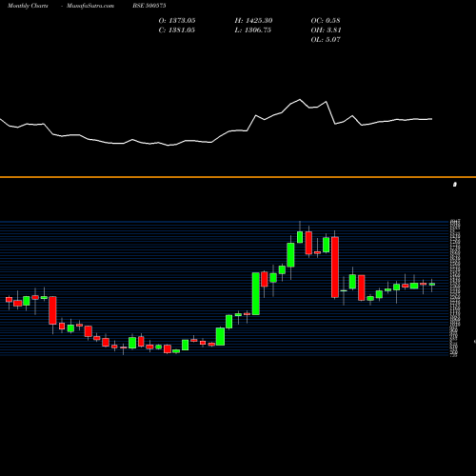Click the "Monthly Charts" title text

tap(28, 6)
